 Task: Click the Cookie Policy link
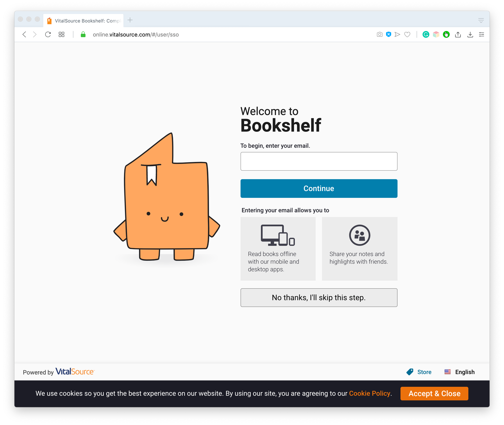point(370,393)
